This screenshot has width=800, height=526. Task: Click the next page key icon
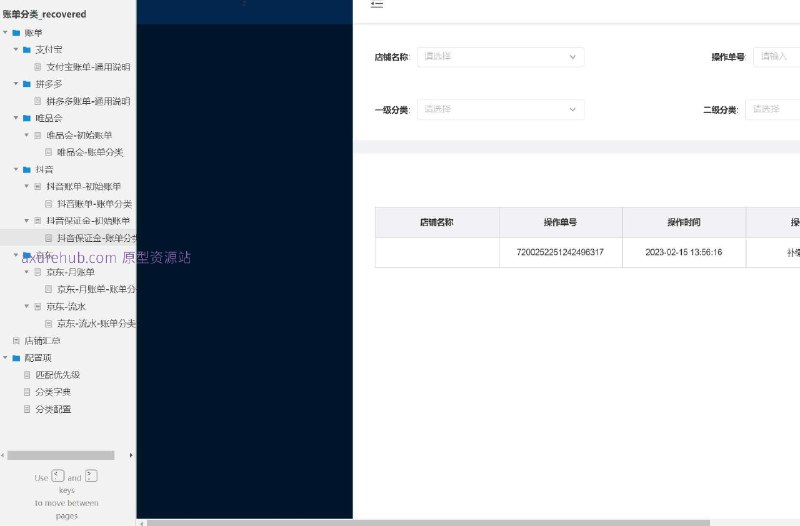(x=91, y=476)
